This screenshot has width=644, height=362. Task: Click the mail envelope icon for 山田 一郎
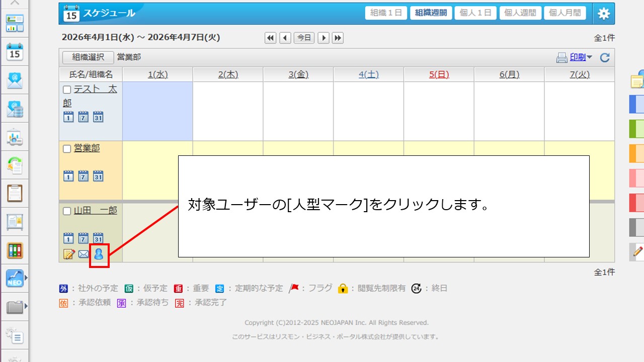84,254
